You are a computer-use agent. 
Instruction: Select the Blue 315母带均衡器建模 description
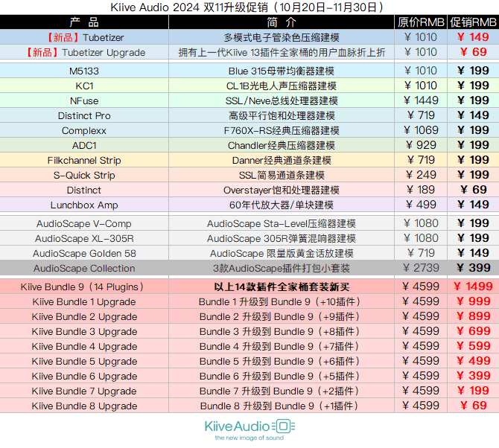(282, 71)
